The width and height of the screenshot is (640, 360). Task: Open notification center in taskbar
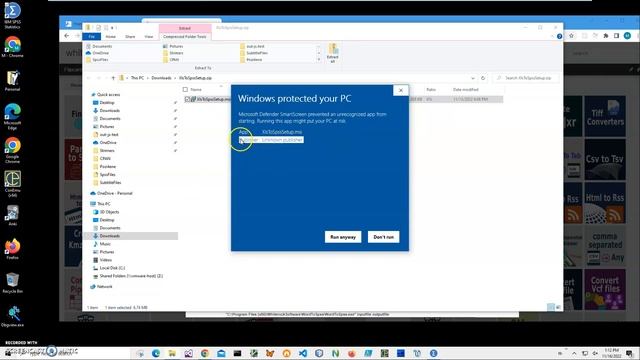click(630, 353)
